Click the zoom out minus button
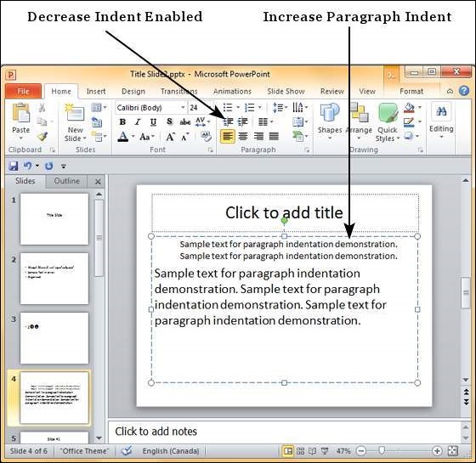The height and width of the screenshot is (463, 476). (x=361, y=451)
